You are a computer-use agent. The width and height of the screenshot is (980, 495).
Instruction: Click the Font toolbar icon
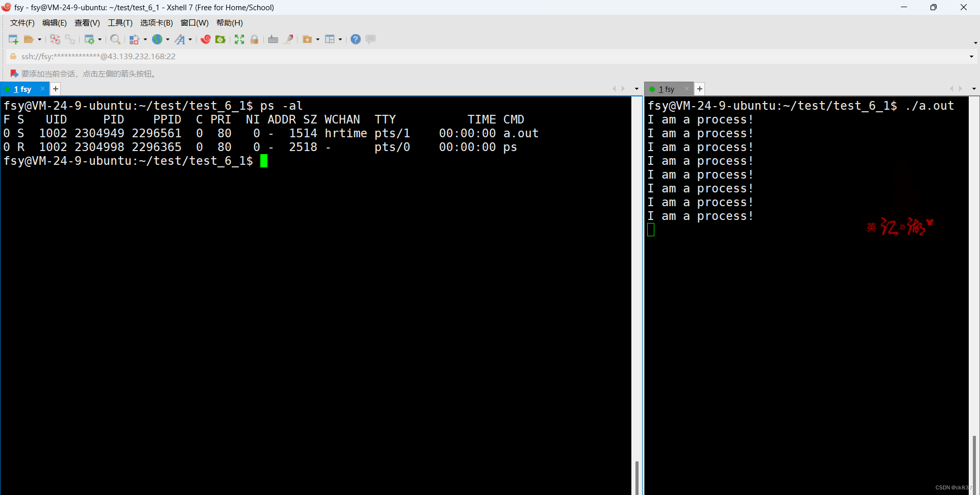pyautogui.click(x=180, y=39)
